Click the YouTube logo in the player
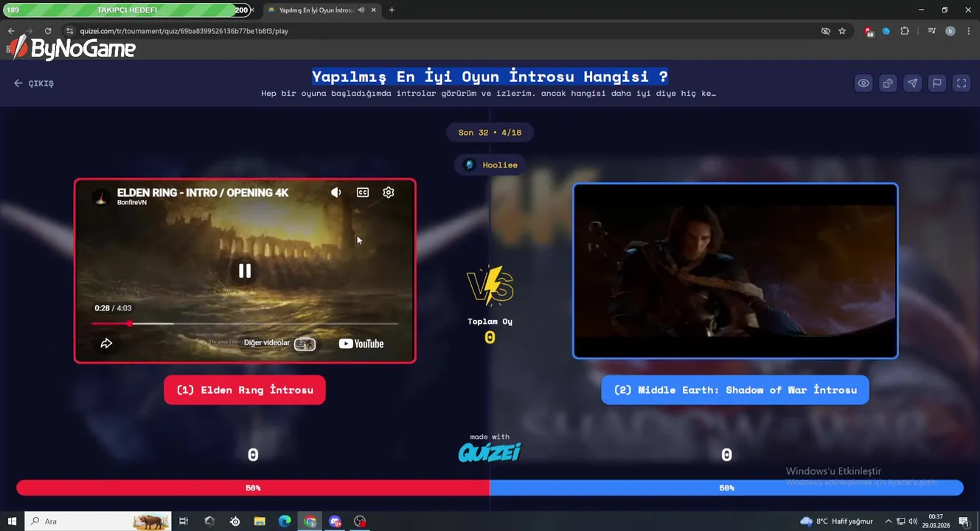This screenshot has width=980, height=531. (361, 344)
